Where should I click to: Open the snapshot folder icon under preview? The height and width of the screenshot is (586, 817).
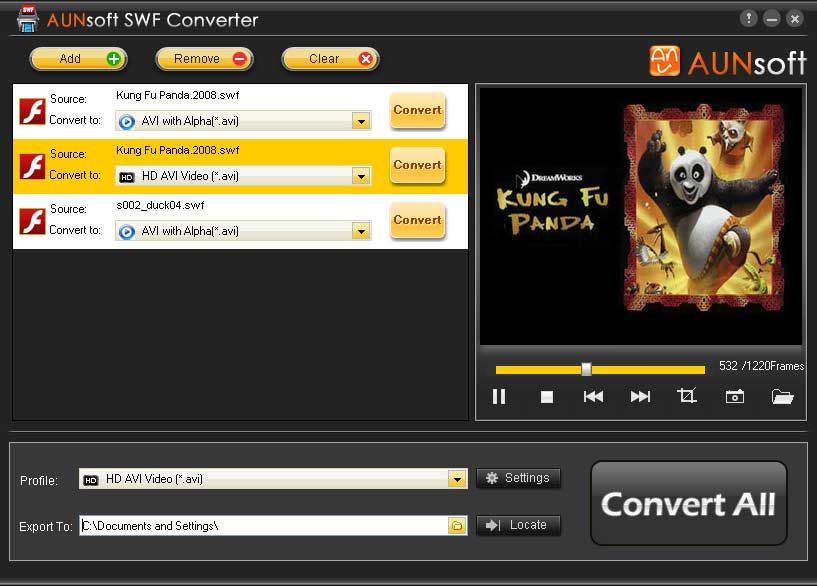[782, 397]
